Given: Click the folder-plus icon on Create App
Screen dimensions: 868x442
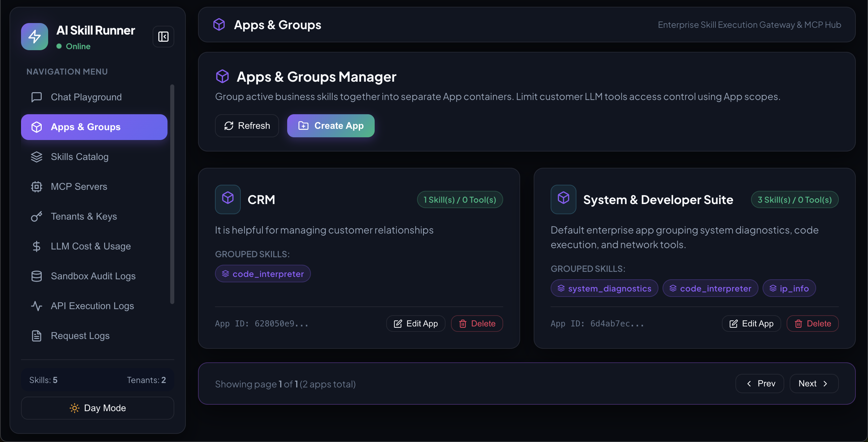Looking at the screenshot, I should 303,125.
